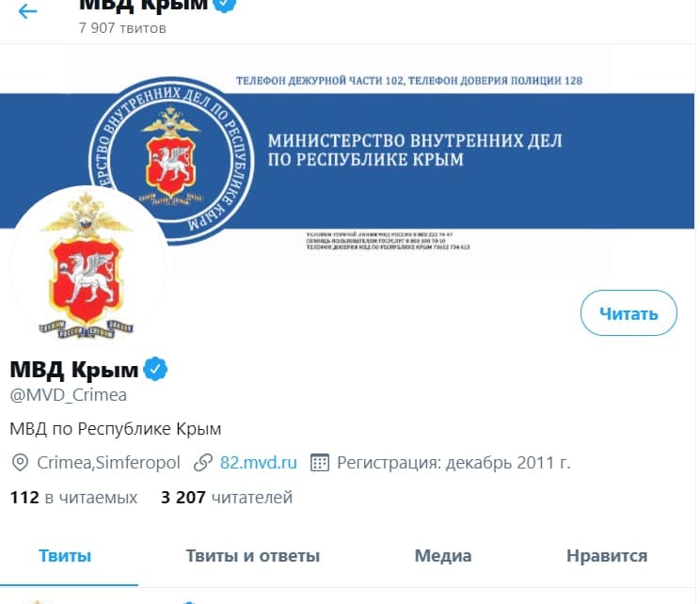Switch to the Твиты tab

[x=65, y=556]
